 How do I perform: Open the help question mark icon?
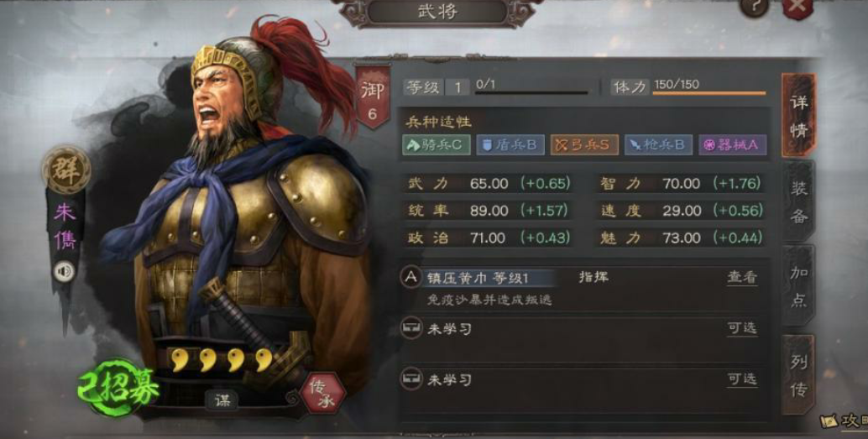(x=754, y=6)
